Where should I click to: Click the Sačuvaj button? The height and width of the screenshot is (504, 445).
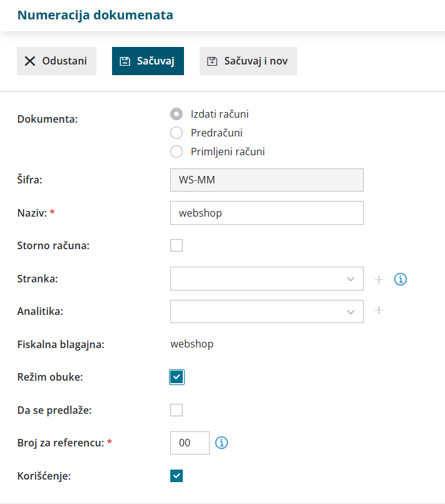tap(148, 61)
